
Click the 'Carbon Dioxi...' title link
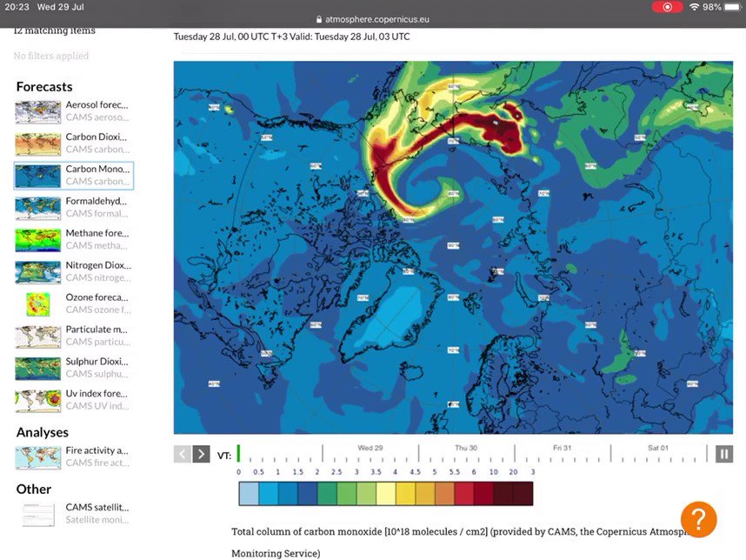pyautogui.click(x=97, y=137)
